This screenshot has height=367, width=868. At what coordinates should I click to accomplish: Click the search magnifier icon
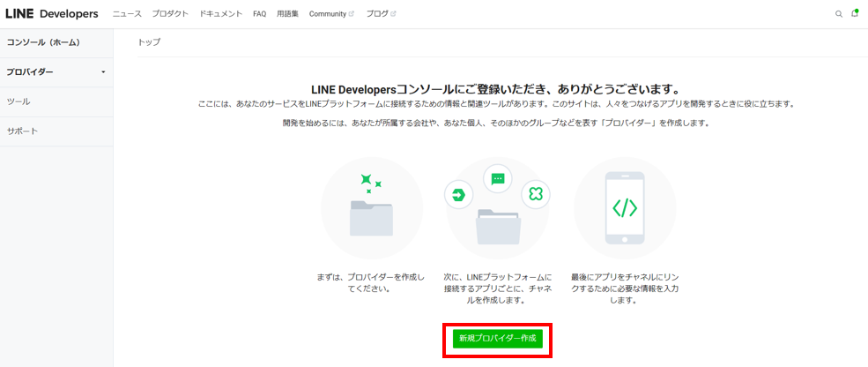pyautogui.click(x=839, y=14)
